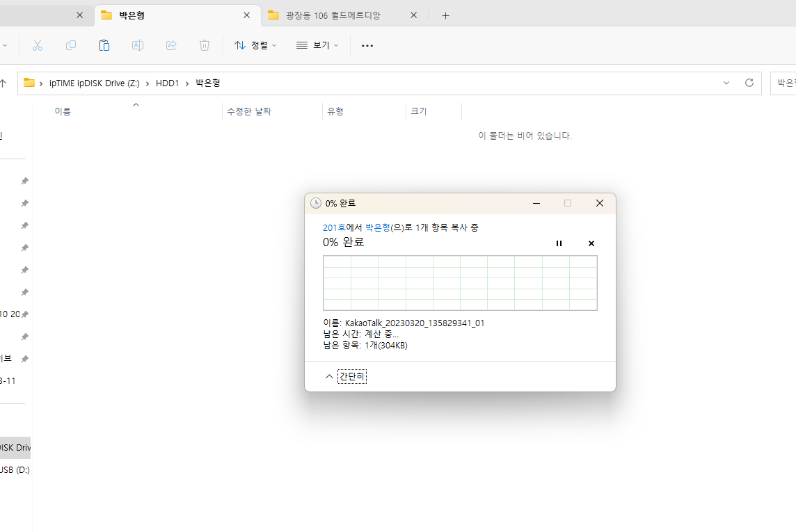Open the 보기 view menu

coord(317,46)
